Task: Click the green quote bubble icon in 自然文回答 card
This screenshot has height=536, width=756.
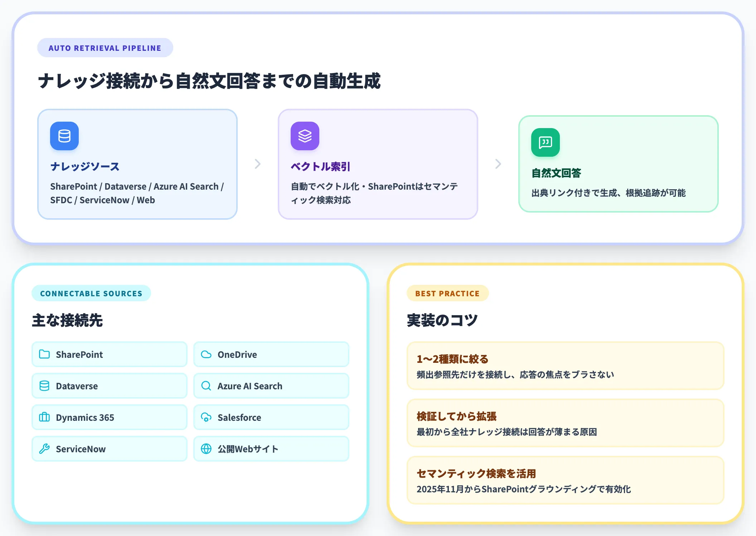Action: click(x=546, y=142)
